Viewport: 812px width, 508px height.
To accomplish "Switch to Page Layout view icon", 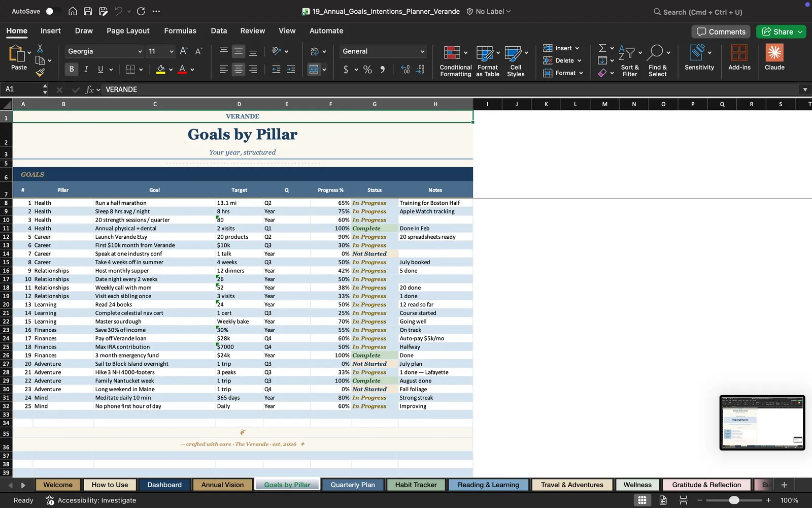I will coord(663,500).
